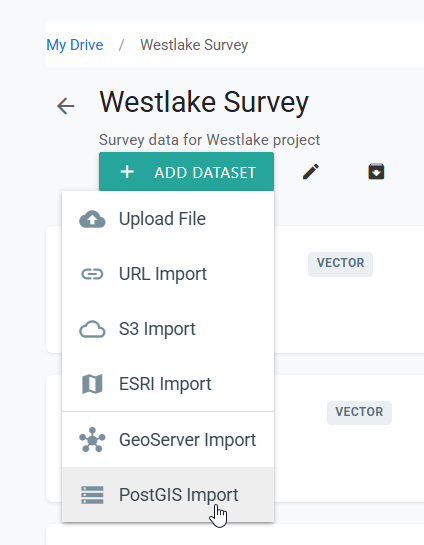Choose Upload File from the menu
The image size is (424, 545).
click(168, 219)
